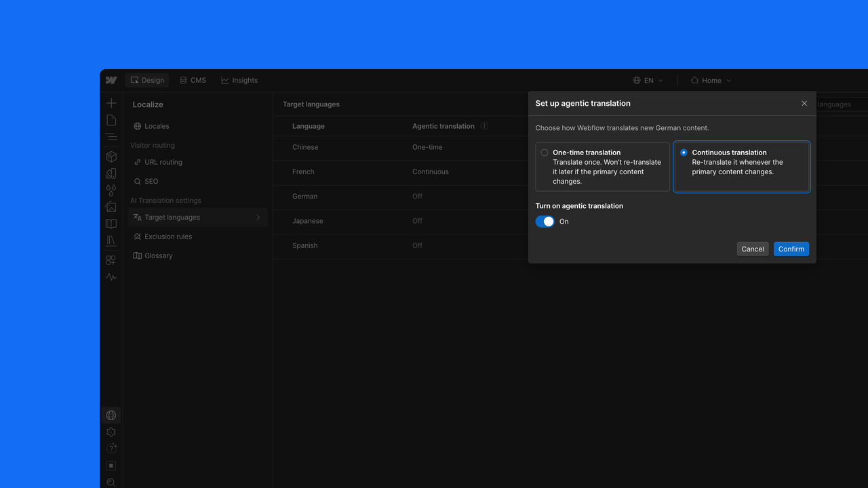The height and width of the screenshot is (488, 868).
Task: Open the Add elements plus icon
Action: pyautogui.click(x=111, y=103)
